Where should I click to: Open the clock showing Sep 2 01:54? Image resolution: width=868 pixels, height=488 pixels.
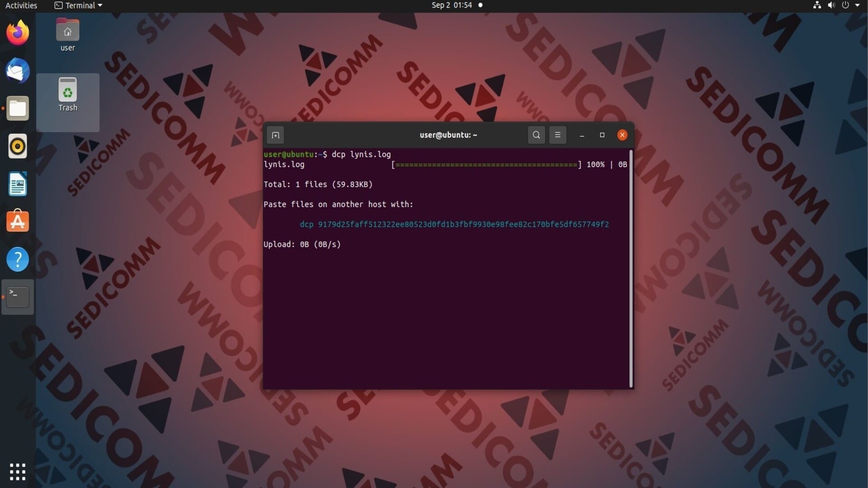pos(451,5)
